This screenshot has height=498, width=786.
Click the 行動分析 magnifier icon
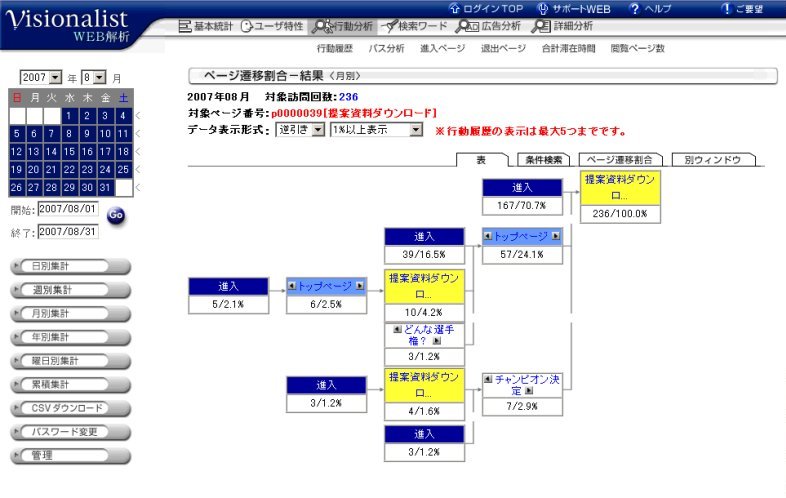(x=322, y=26)
